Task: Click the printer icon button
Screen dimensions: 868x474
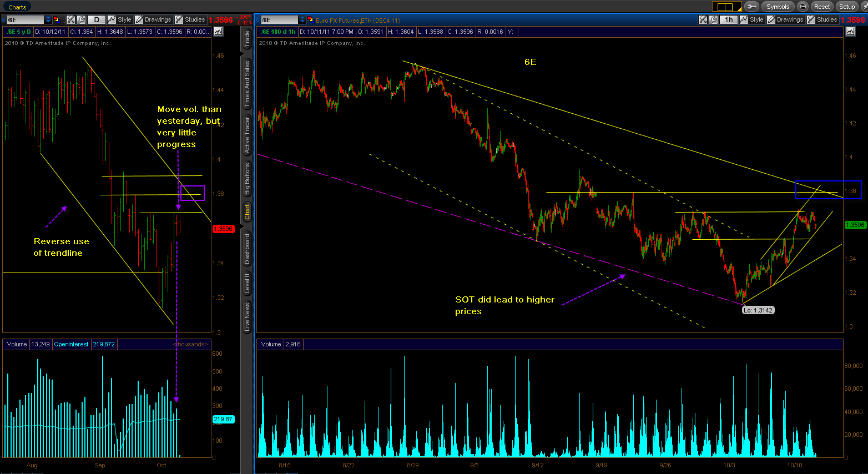Action: 803,7
